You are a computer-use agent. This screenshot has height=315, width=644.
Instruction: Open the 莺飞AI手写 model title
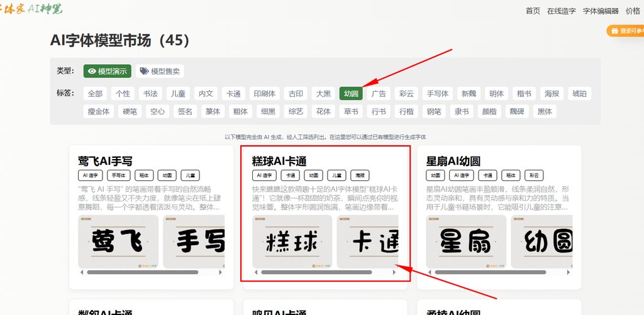point(105,161)
